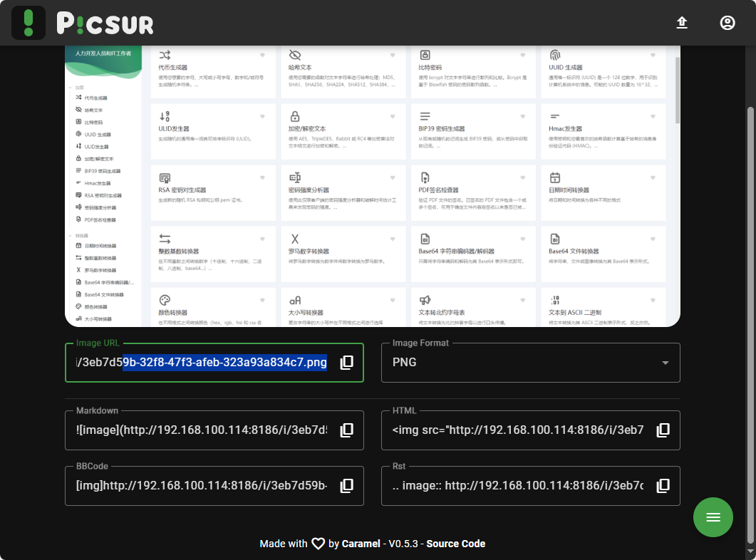Copy the BBCode snippet
This screenshot has height=560, width=756.
coord(347,485)
